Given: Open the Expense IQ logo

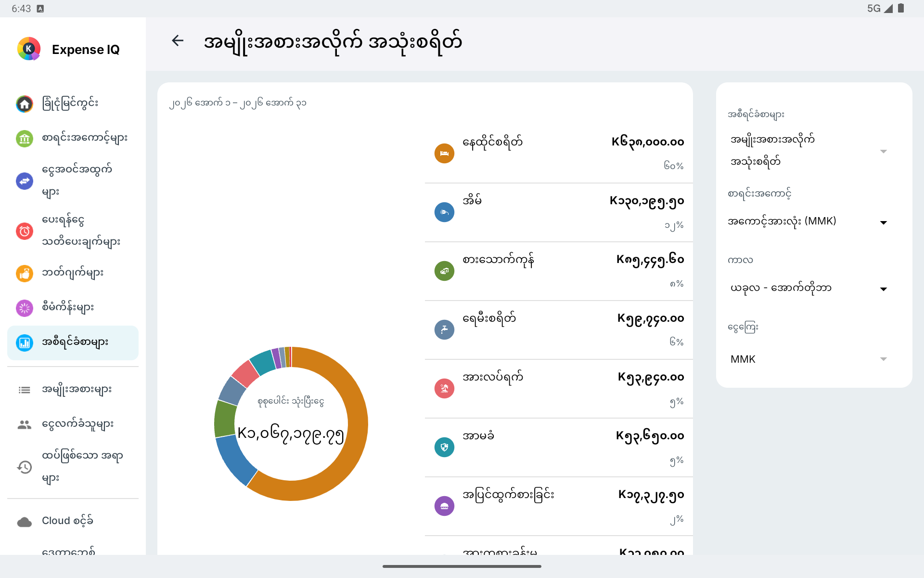Looking at the screenshot, I should click(x=29, y=49).
